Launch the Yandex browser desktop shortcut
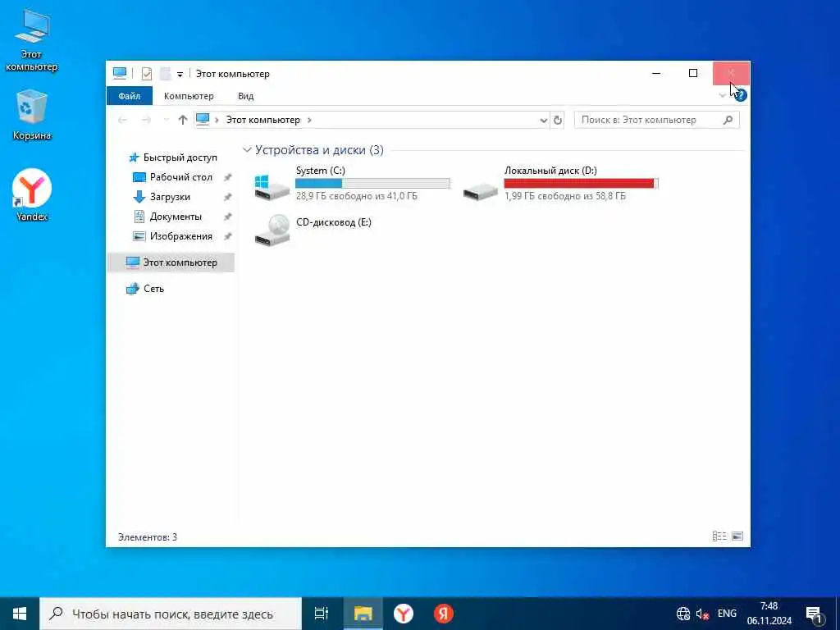 (32, 195)
